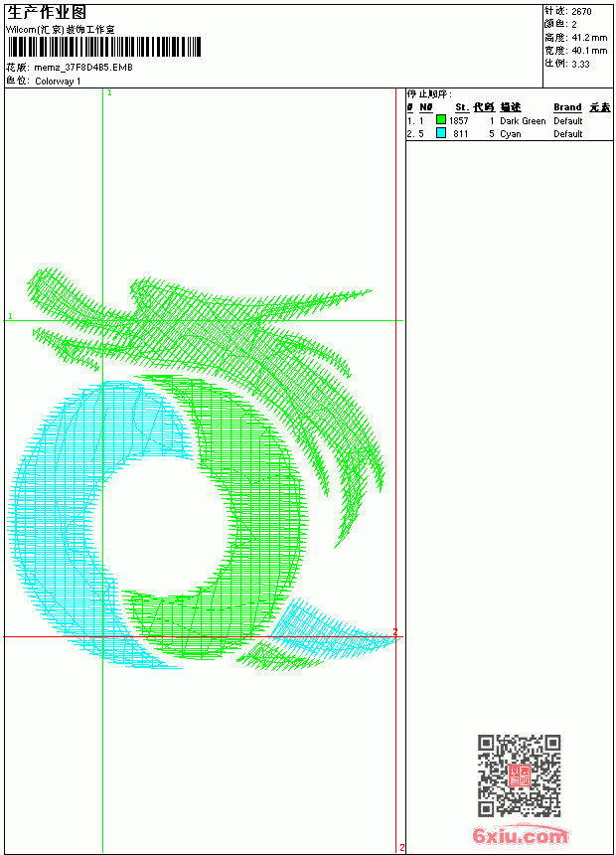Select the Cyan row description
Image resolution: width=616 pixels, height=855 pixels.
click(x=511, y=134)
